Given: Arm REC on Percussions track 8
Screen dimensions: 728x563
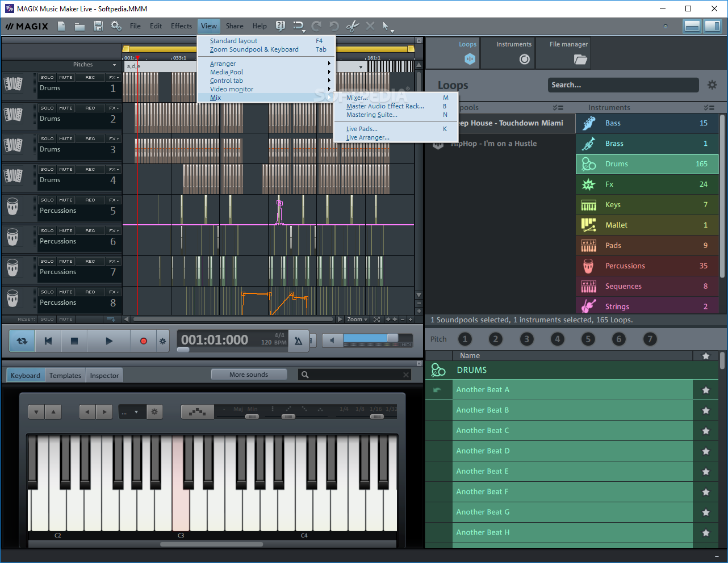Looking at the screenshot, I should pos(90,292).
